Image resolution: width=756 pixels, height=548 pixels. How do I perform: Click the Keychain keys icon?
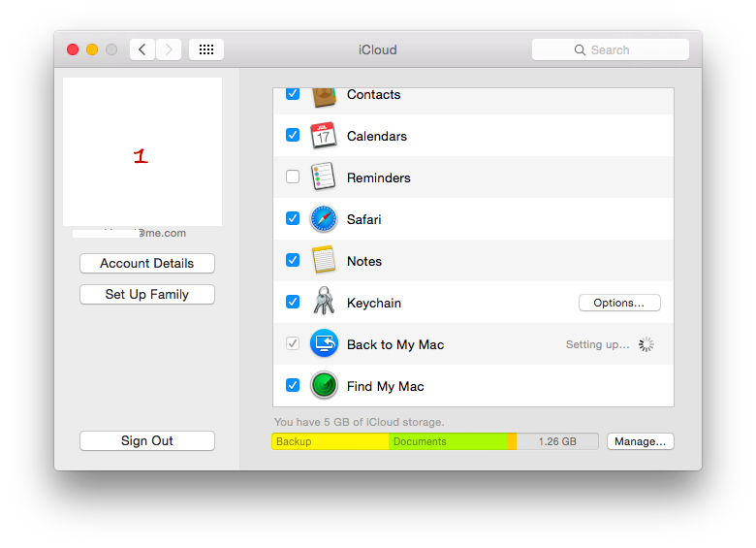(324, 301)
